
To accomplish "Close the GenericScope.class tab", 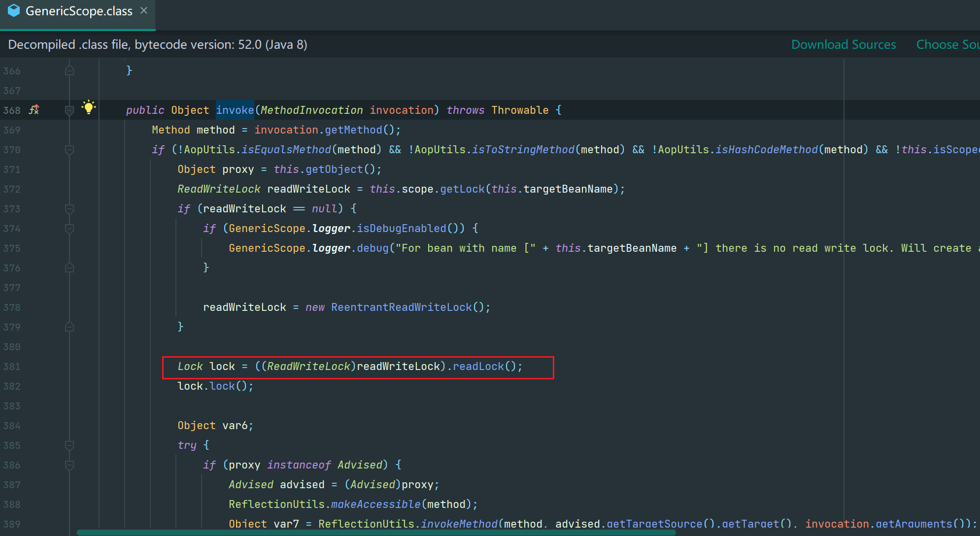I will click(144, 10).
